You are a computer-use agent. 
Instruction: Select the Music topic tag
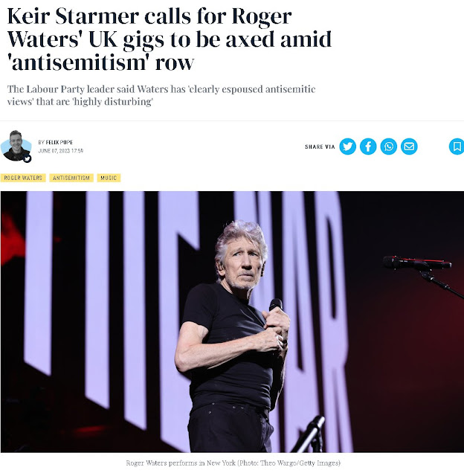[x=109, y=178]
